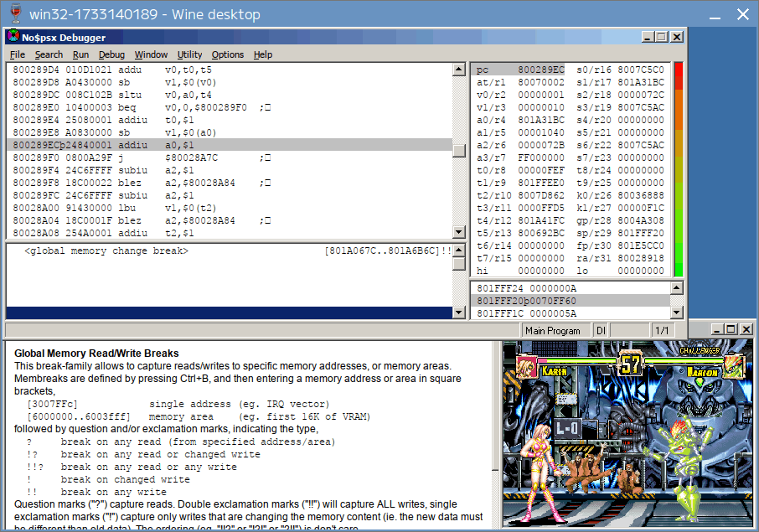Click Global Memory Read/Write Breaks heading
The width and height of the screenshot is (759, 532).
tap(96, 354)
